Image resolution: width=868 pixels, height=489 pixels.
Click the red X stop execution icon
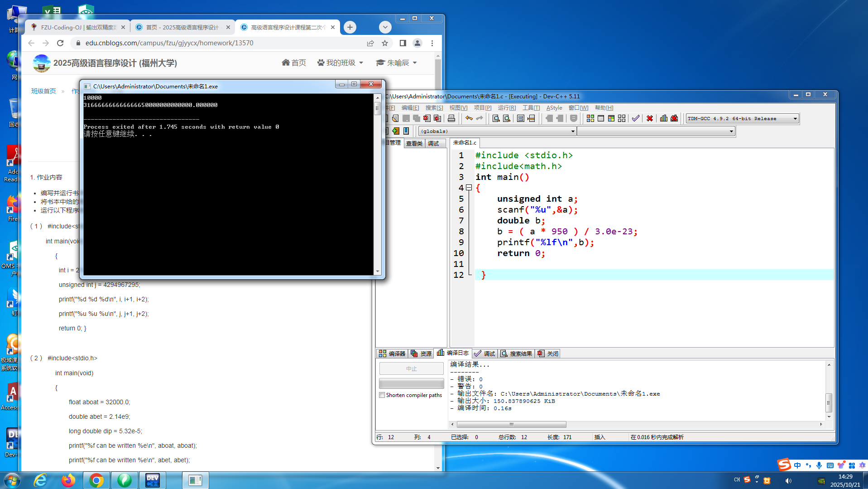(x=649, y=118)
